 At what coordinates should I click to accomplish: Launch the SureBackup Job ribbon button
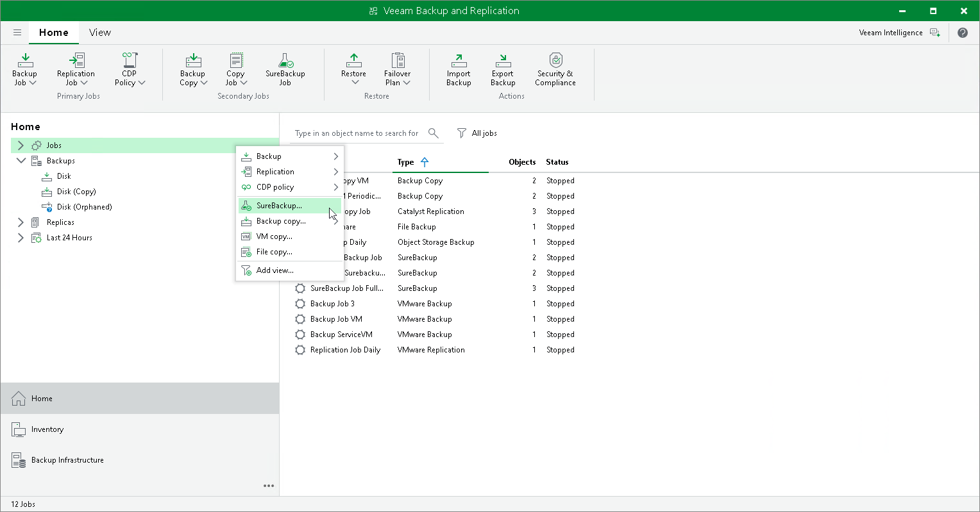[285, 69]
